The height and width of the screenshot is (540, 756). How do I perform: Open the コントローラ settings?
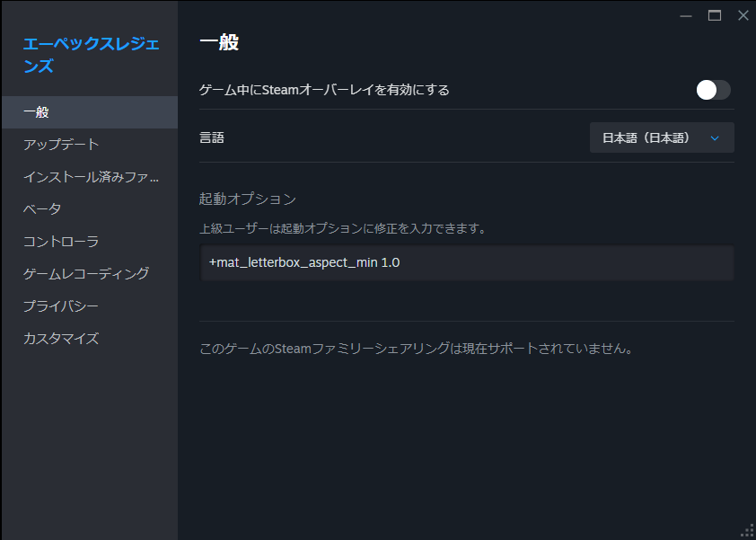(61, 242)
